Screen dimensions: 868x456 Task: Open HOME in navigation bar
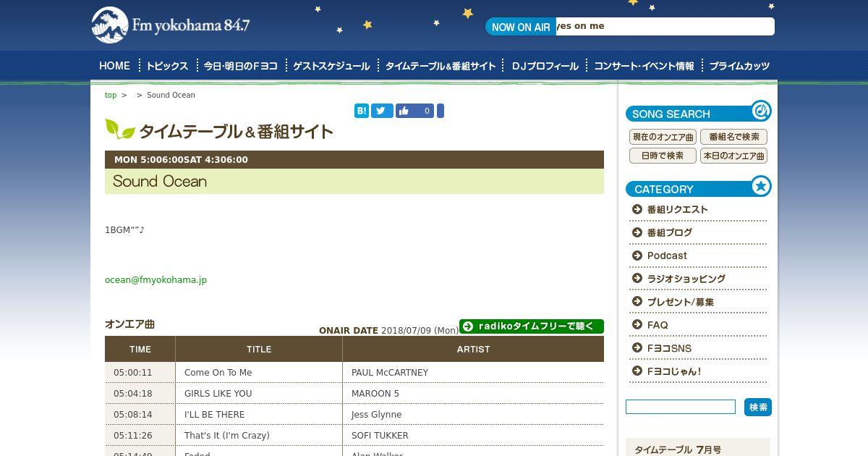114,66
